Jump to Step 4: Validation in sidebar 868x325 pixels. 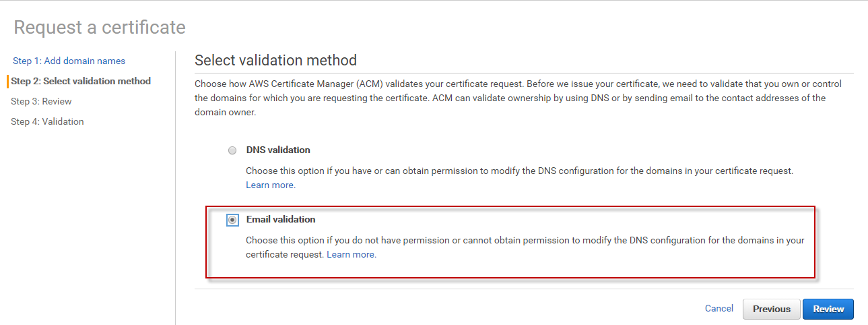click(x=47, y=121)
